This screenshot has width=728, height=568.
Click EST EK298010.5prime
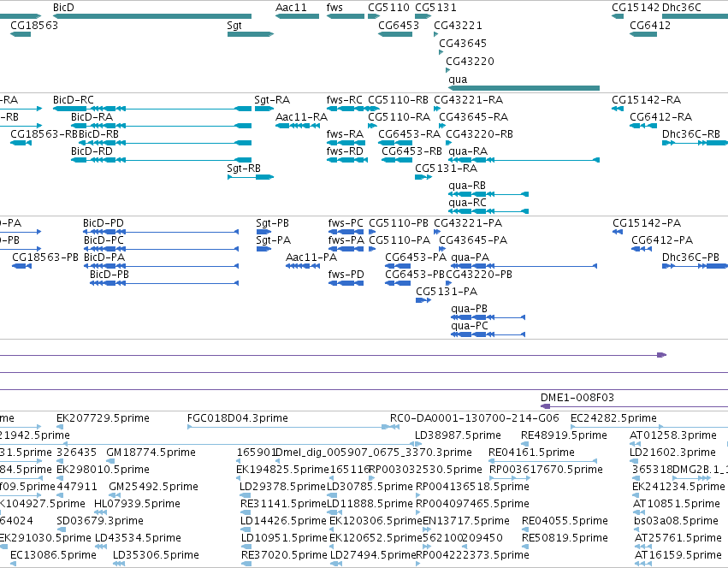(x=61, y=478)
